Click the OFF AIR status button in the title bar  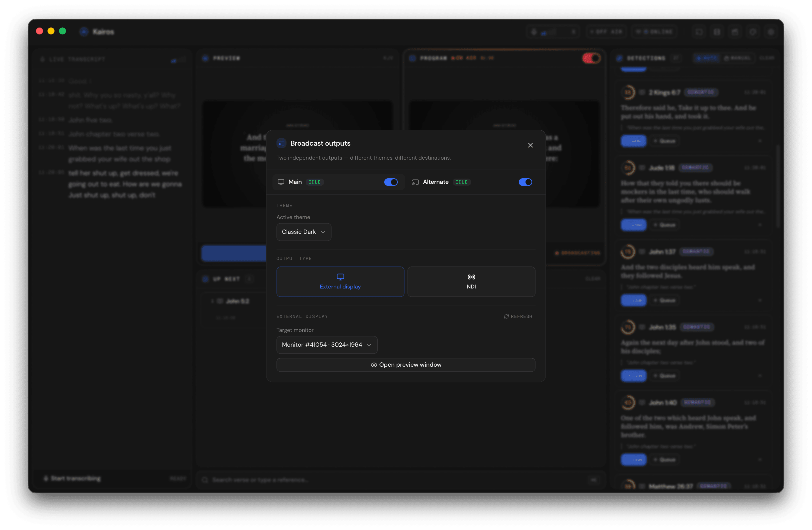(x=606, y=32)
